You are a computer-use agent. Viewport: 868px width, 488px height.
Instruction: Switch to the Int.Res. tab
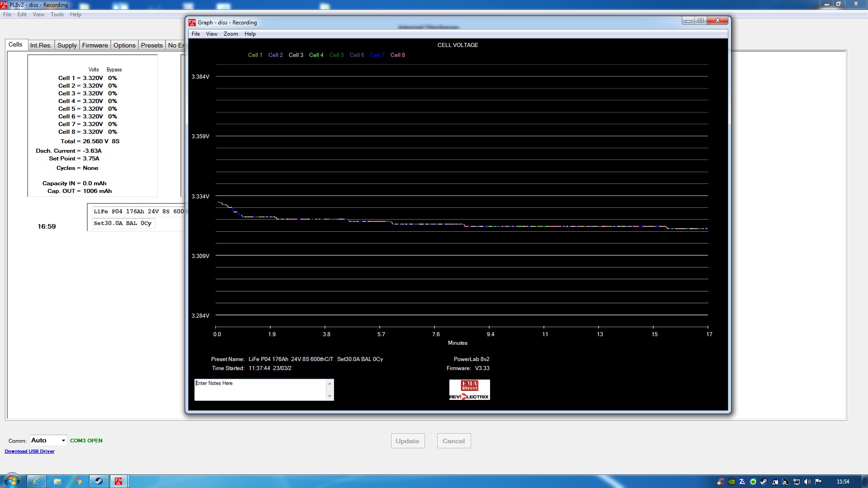pyautogui.click(x=41, y=45)
